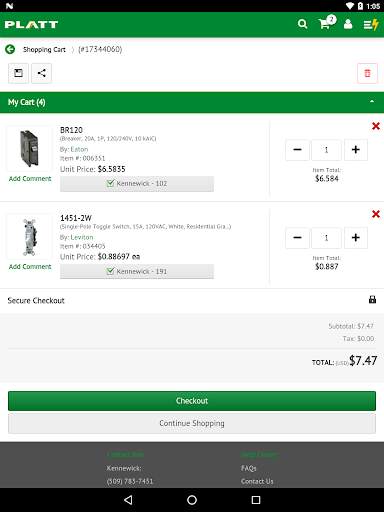384x512 pixels.
Task: Select the Shopping Cart breadcrumb
Action: click(x=44, y=50)
